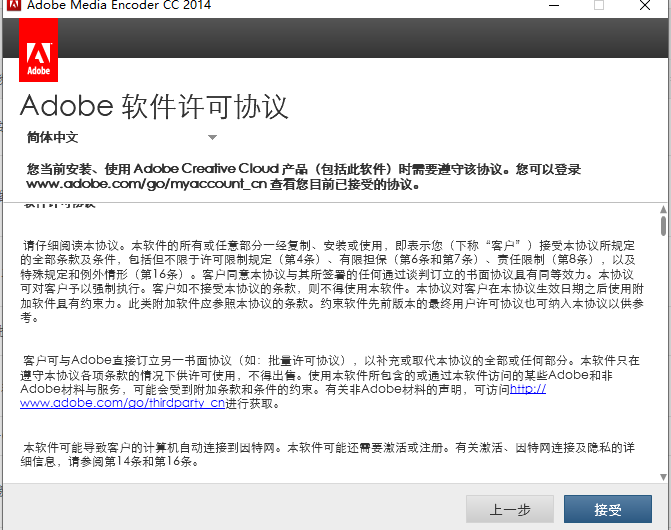Close the Adobe Media Encoder installer window
The width and height of the screenshot is (671, 530).
(x=645, y=5)
